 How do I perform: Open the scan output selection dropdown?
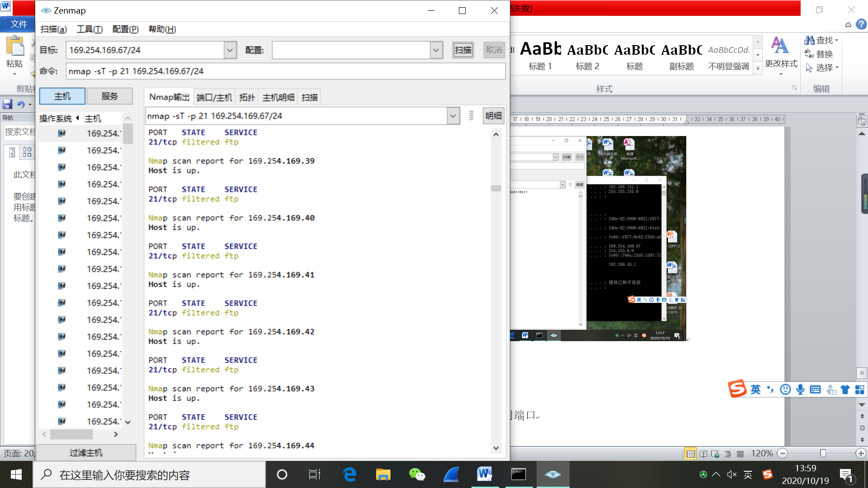[453, 116]
